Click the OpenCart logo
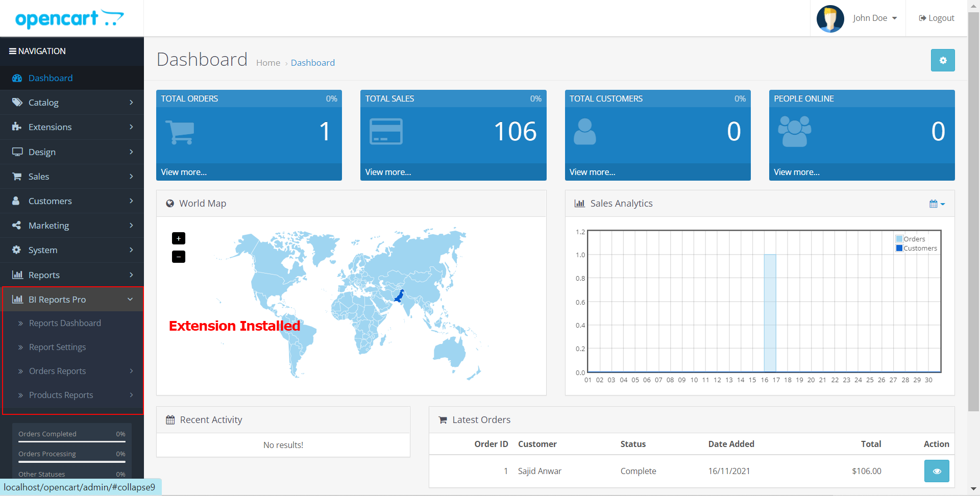The height and width of the screenshot is (496, 980). pyautogui.click(x=69, y=19)
